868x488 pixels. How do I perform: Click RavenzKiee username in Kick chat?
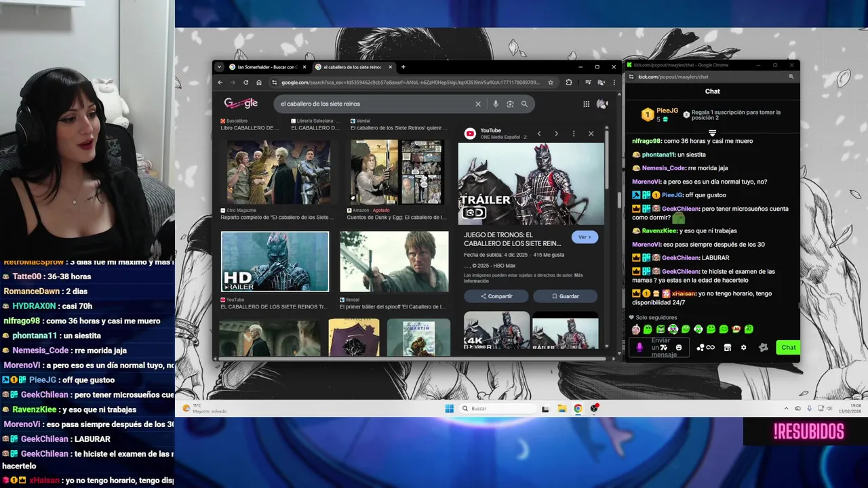[659, 230]
